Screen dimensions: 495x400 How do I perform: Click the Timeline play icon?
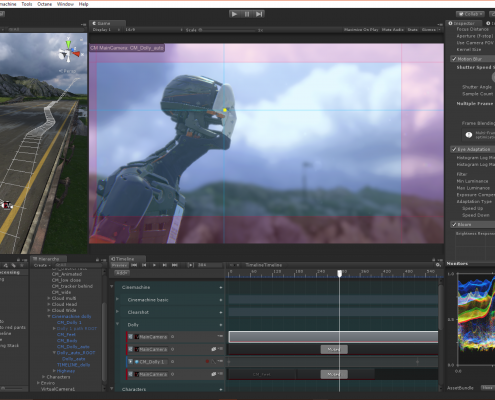point(154,265)
